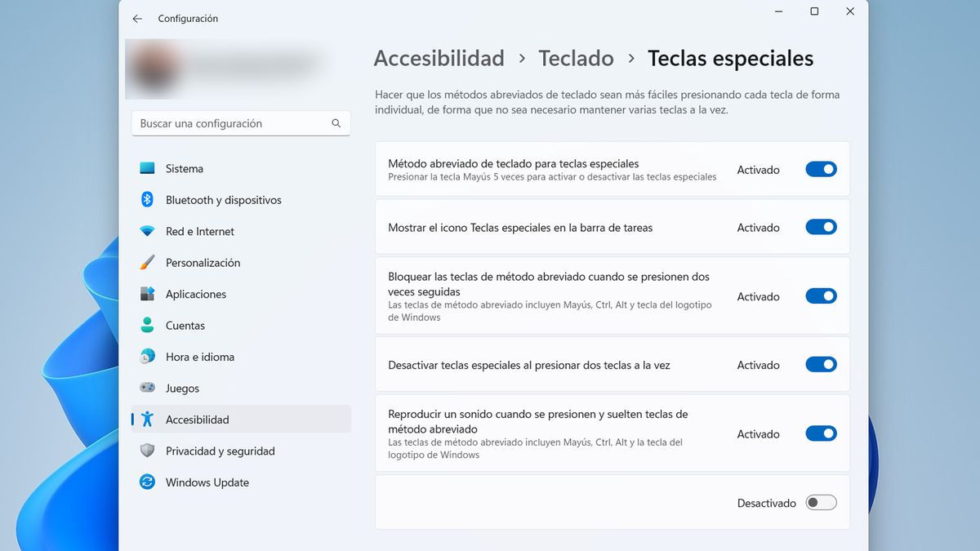
Task: Select Bluetooth y dispositivos in the sidebar
Action: point(223,200)
